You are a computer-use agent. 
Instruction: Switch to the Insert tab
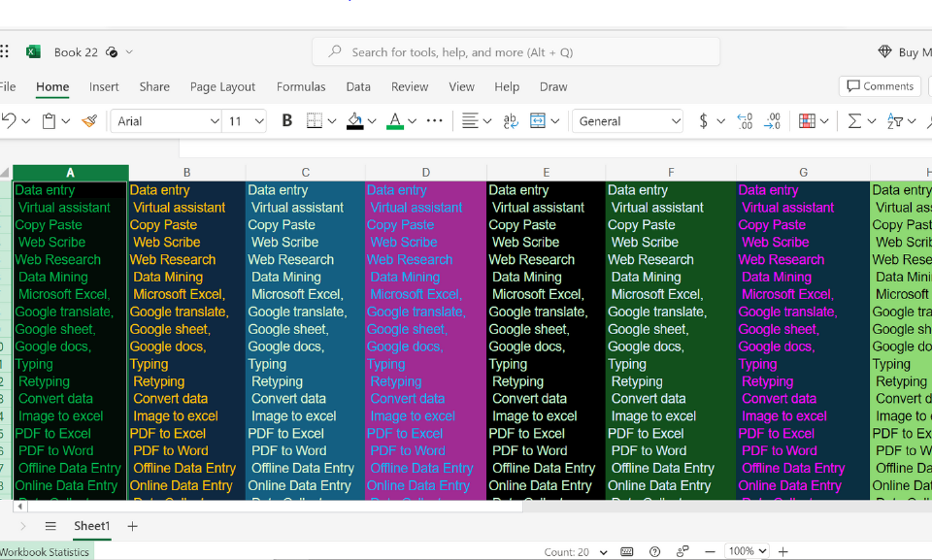click(104, 86)
